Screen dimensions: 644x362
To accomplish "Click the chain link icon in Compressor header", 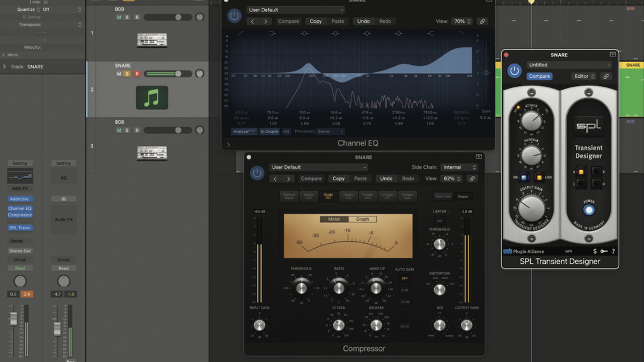I will 473,178.
